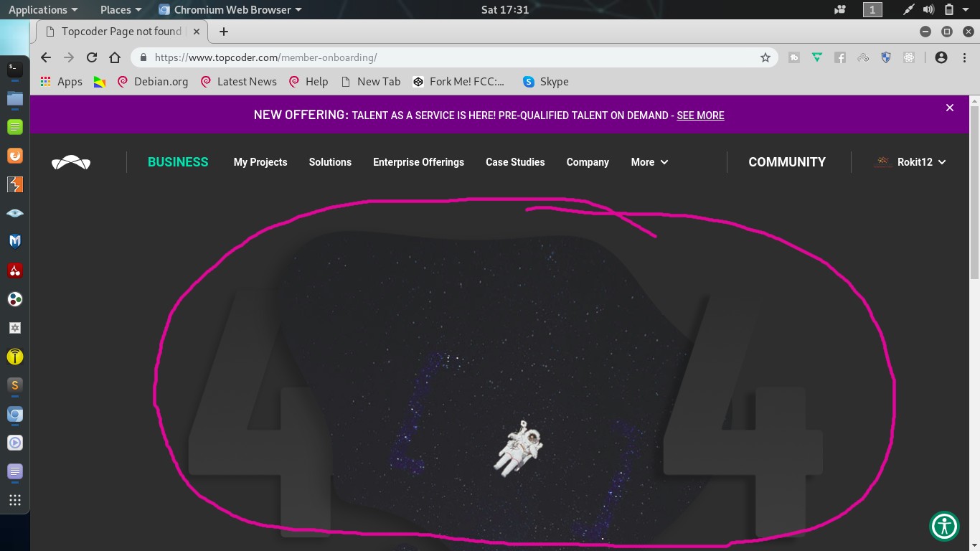View site info via the lock icon
Viewport: 980px width, 551px height.
click(x=143, y=57)
